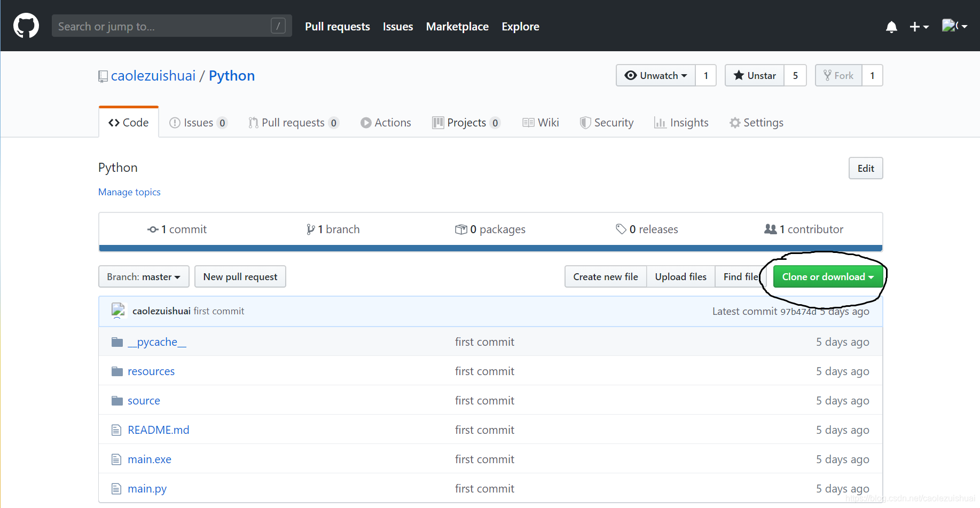The image size is (980, 508).
Task: Click the slash shortcut icon in search
Action: 278,26
